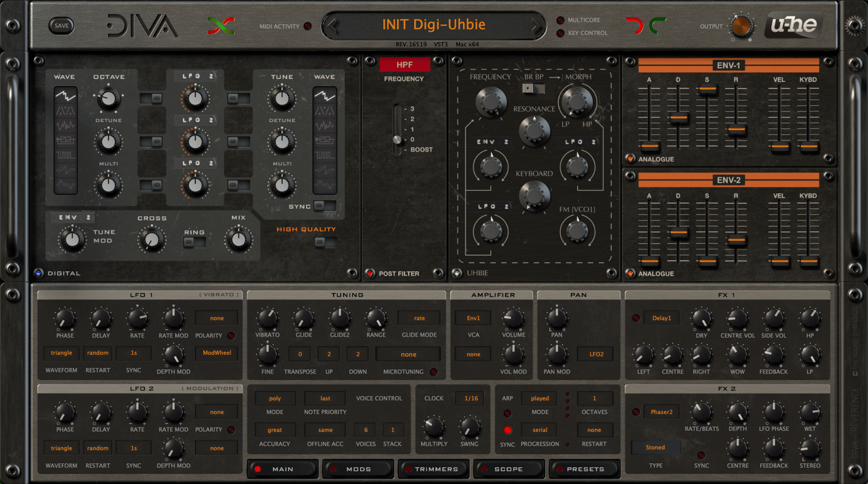The height and width of the screenshot is (484, 868).
Task: Open the PAN MOD LFO2 source dropdown
Action: (596, 354)
